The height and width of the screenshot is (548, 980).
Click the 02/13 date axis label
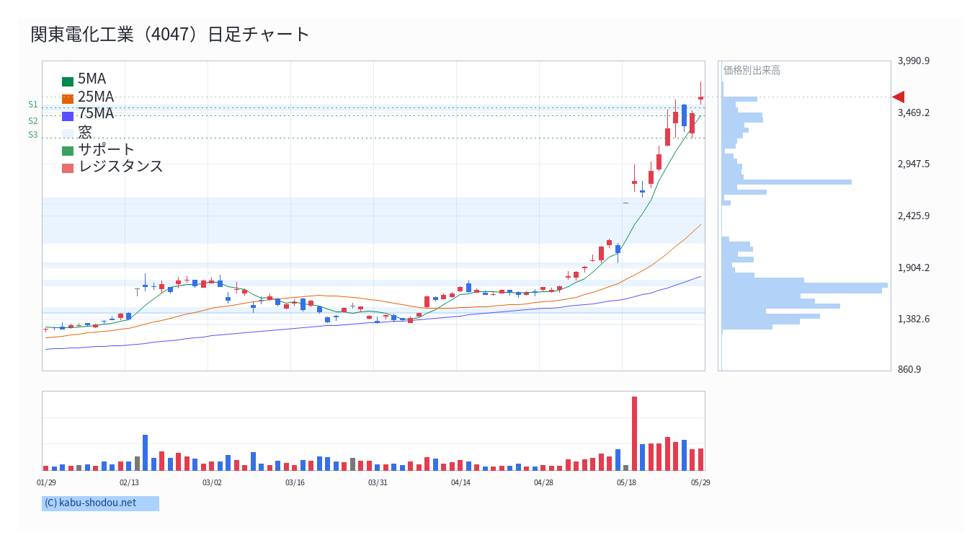click(129, 482)
